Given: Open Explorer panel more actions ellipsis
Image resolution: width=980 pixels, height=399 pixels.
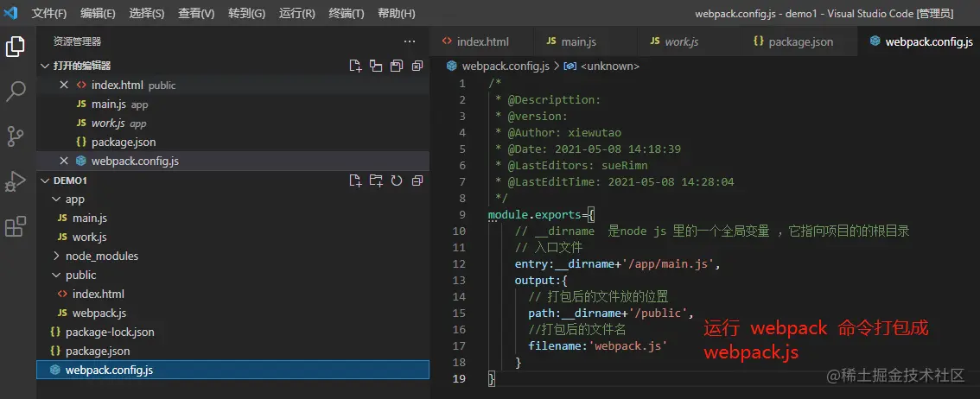Looking at the screenshot, I should pos(410,41).
